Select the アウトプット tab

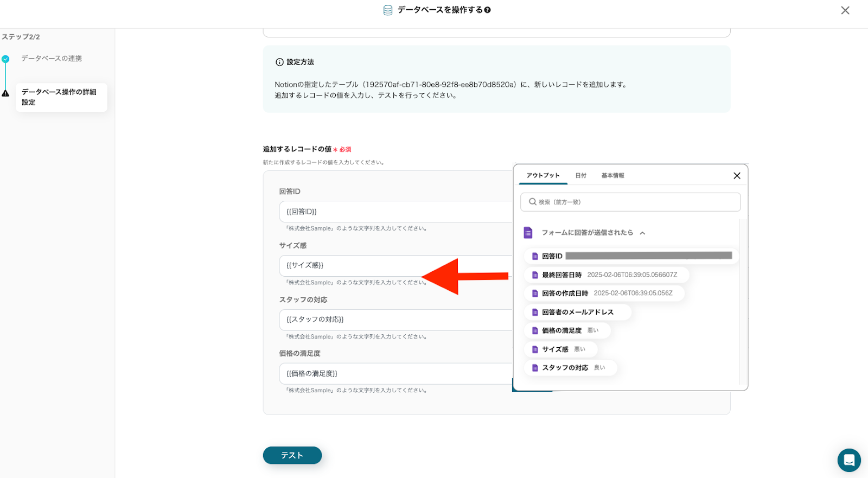pos(542,176)
